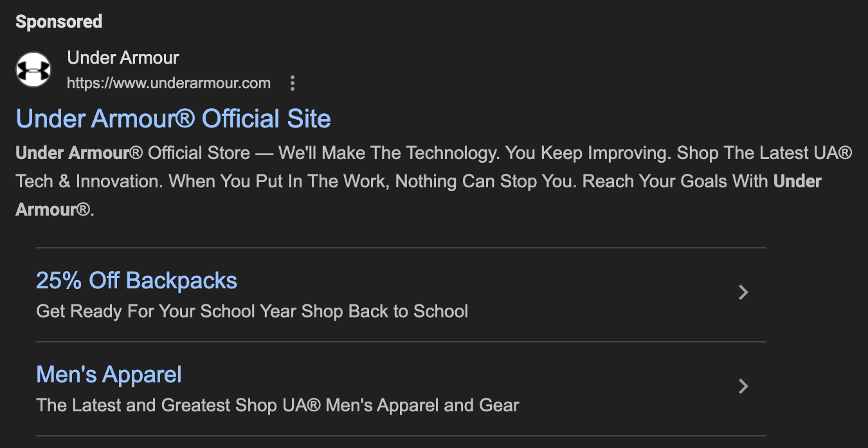Image resolution: width=868 pixels, height=448 pixels.
Task: Click the https://www.underarmour.com URL
Action: point(168,83)
